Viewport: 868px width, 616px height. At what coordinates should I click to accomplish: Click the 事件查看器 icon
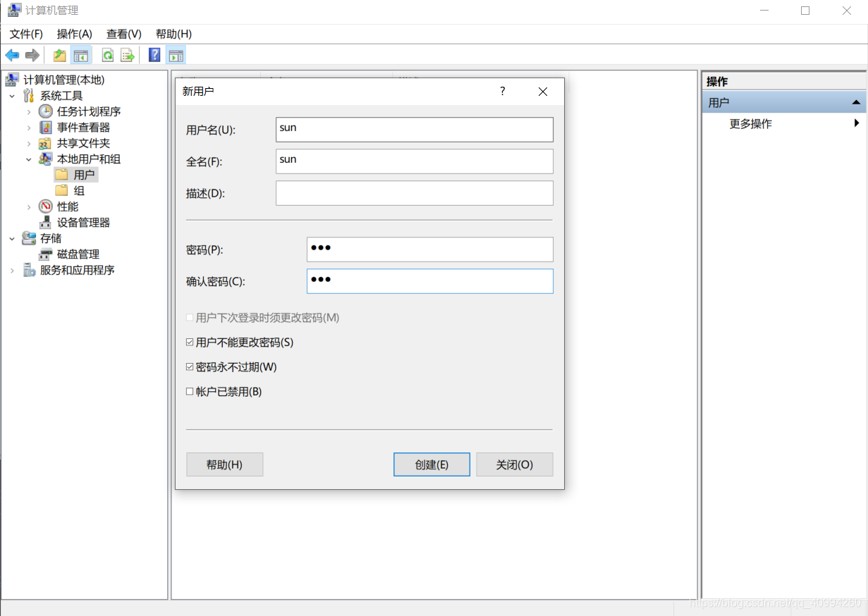tap(46, 128)
